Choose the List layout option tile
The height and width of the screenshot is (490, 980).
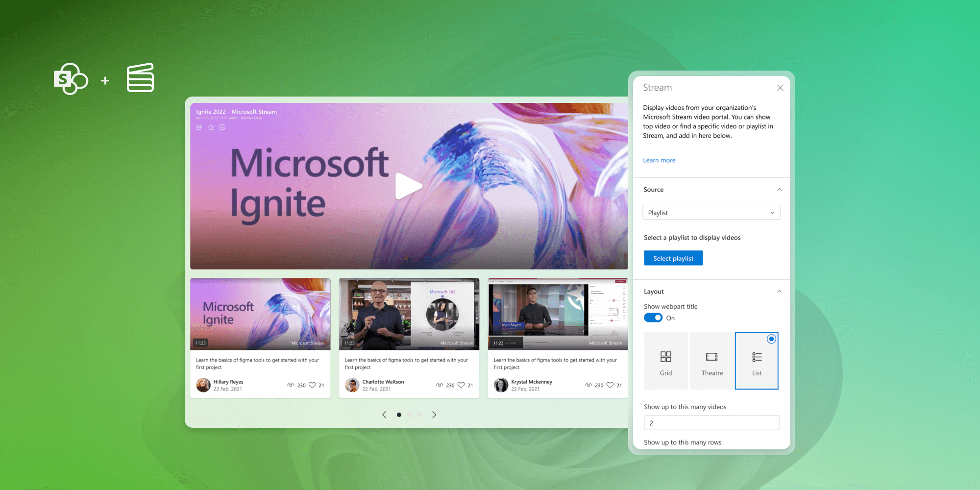(757, 361)
